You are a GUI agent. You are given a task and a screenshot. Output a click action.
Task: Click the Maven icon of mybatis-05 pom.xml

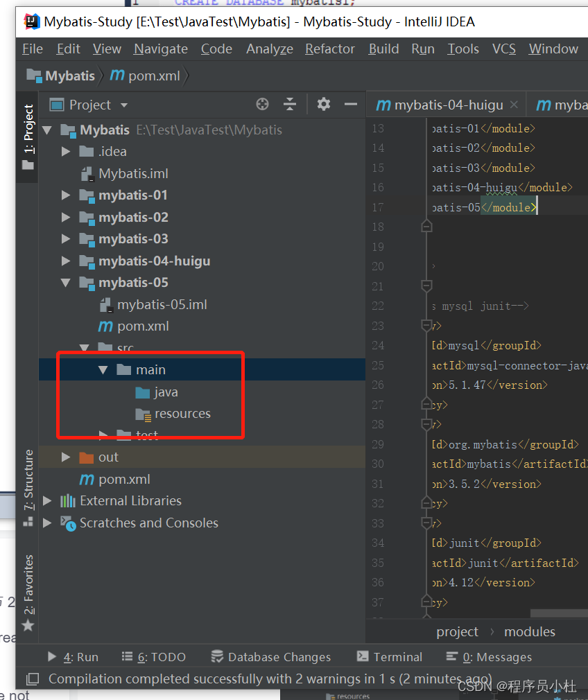105,326
